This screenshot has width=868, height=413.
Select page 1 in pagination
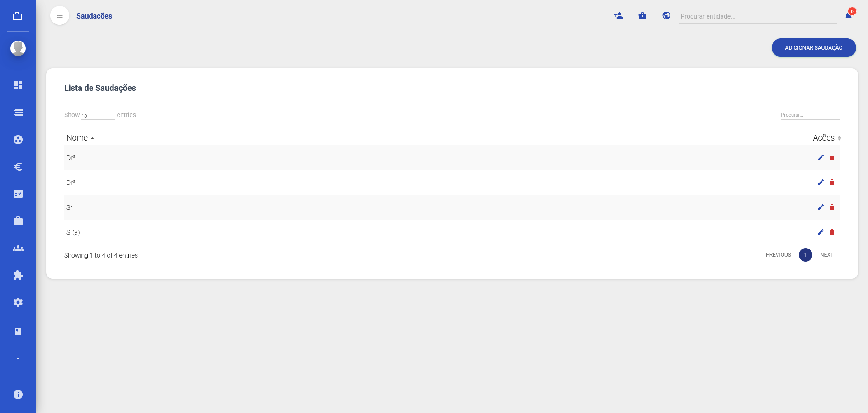(805, 255)
